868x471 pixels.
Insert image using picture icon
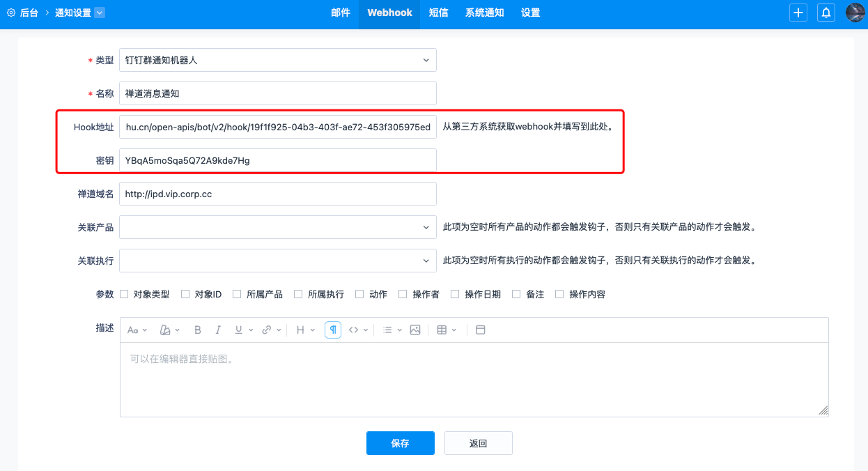[415, 330]
